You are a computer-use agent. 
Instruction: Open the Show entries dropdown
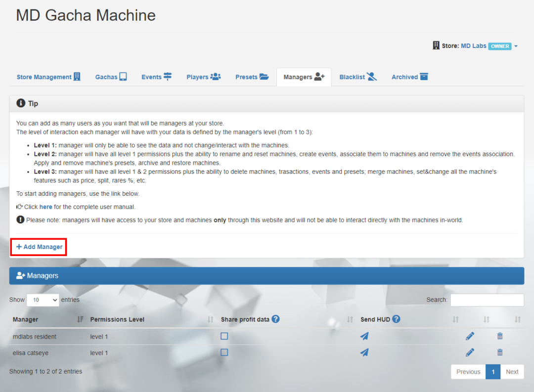[x=43, y=300]
